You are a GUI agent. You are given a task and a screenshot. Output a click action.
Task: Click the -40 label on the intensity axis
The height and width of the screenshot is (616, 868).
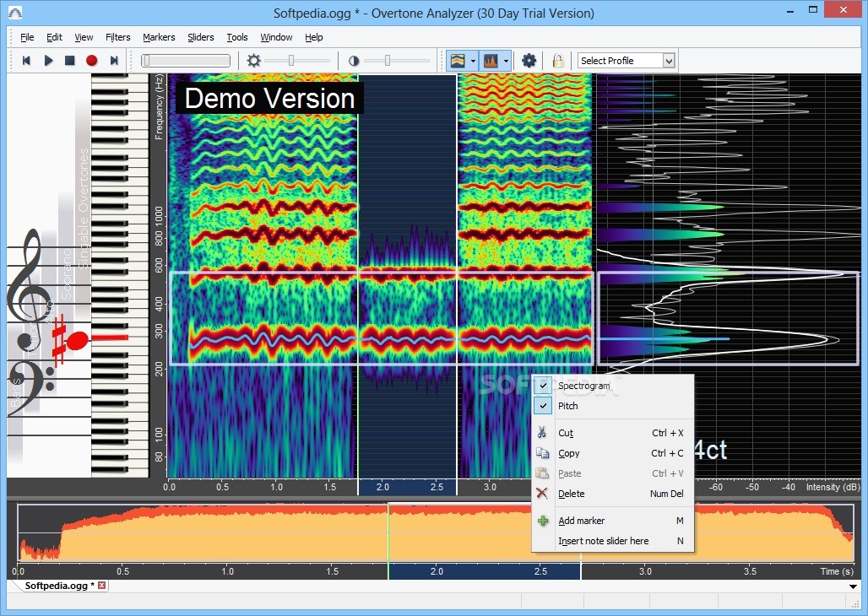pyautogui.click(x=788, y=487)
